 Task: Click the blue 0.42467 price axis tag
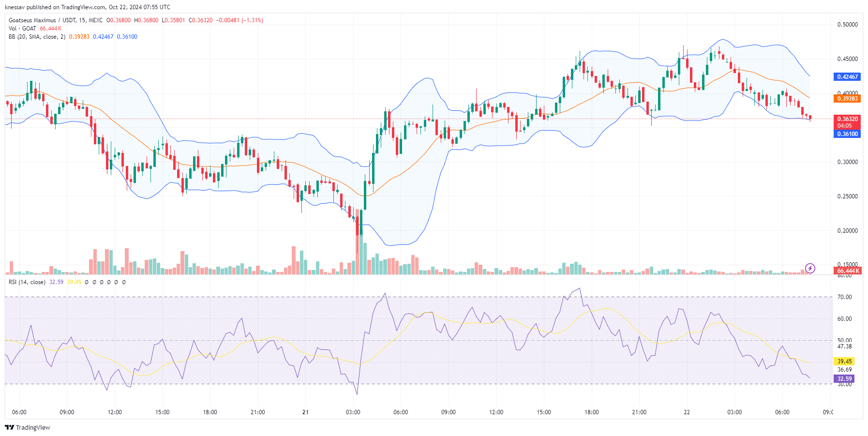coord(847,77)
